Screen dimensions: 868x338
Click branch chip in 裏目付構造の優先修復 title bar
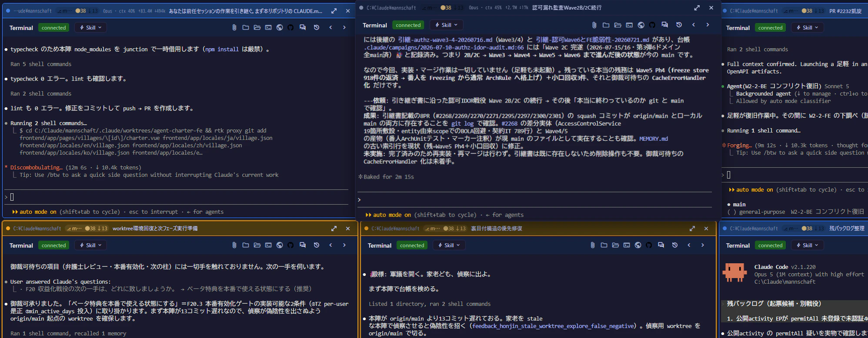click(x=432, y=229)
